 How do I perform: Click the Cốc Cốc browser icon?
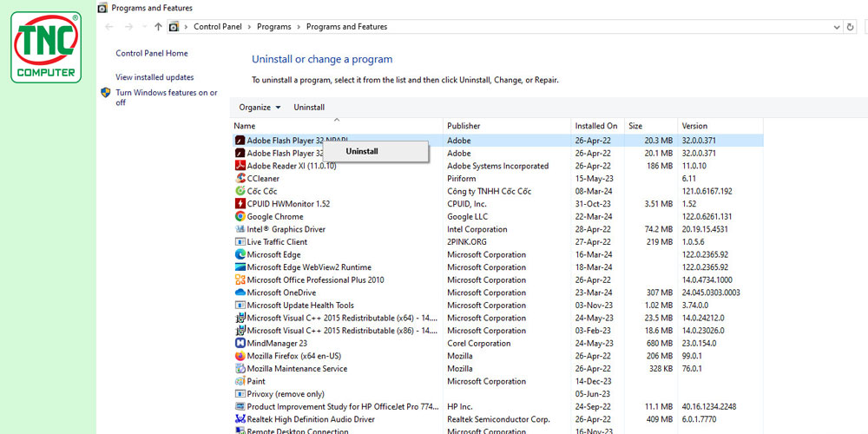[x=240, y=191]
